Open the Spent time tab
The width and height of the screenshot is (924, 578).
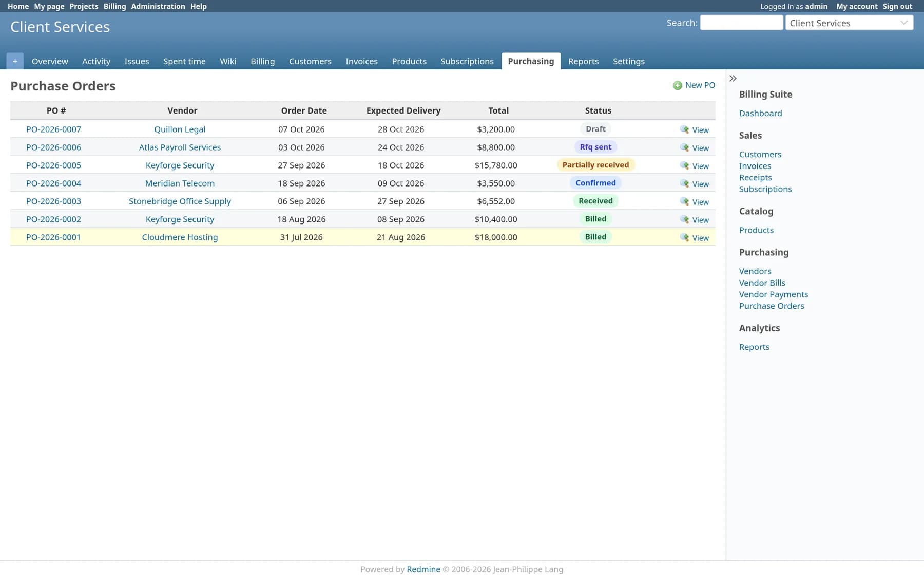click(184, 61)
